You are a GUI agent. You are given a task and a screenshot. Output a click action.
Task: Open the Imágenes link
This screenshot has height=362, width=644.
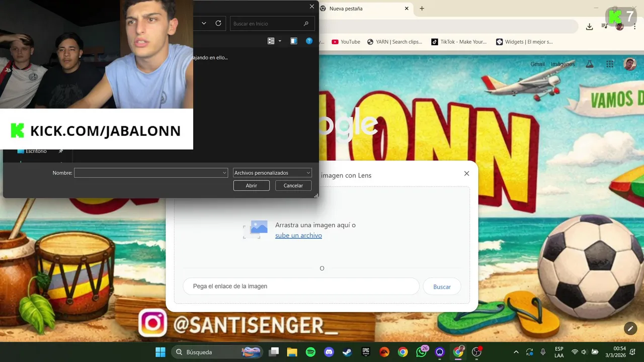click(x=562, y=64)
